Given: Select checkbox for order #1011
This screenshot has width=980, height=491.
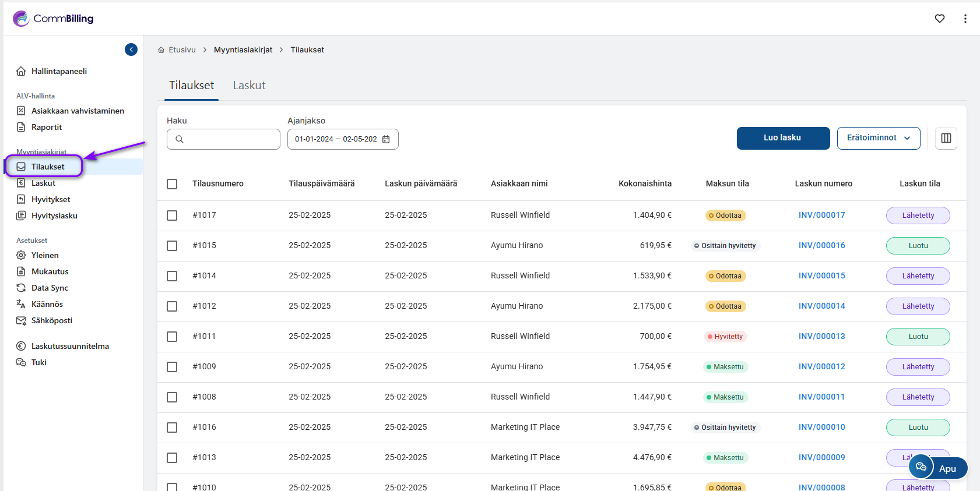Looking at the screenshot, I should [x=172, y=337].
